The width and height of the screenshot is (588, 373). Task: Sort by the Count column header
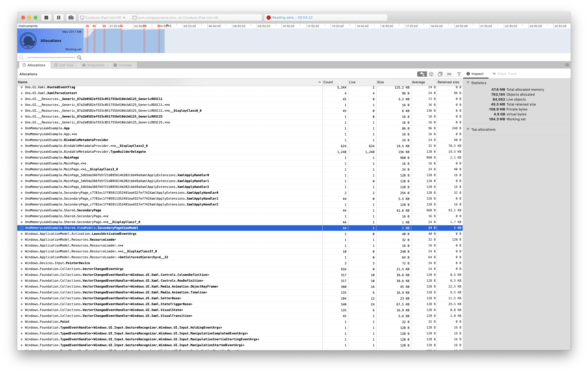click(x=335, y=82)
